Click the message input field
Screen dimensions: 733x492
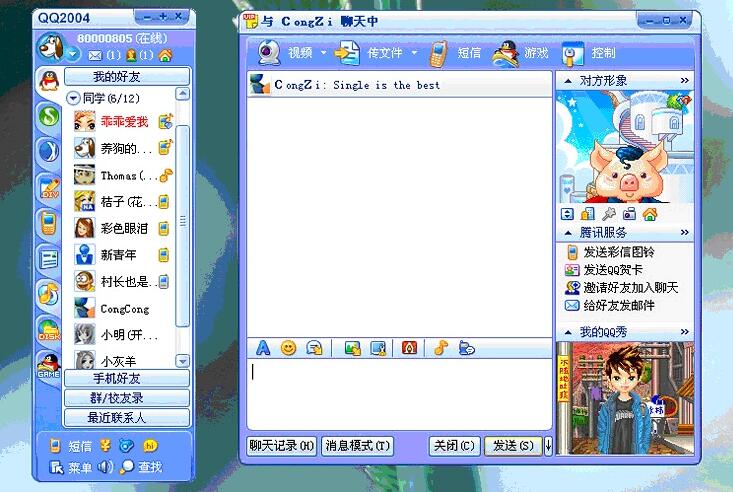[x=399, y=394]
